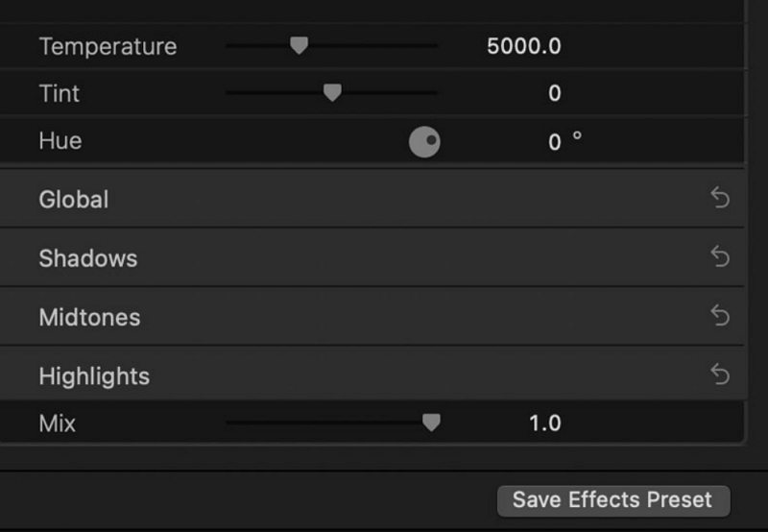Click the Temperature parameter label
The image size is (768, 532).
[108, 46]
